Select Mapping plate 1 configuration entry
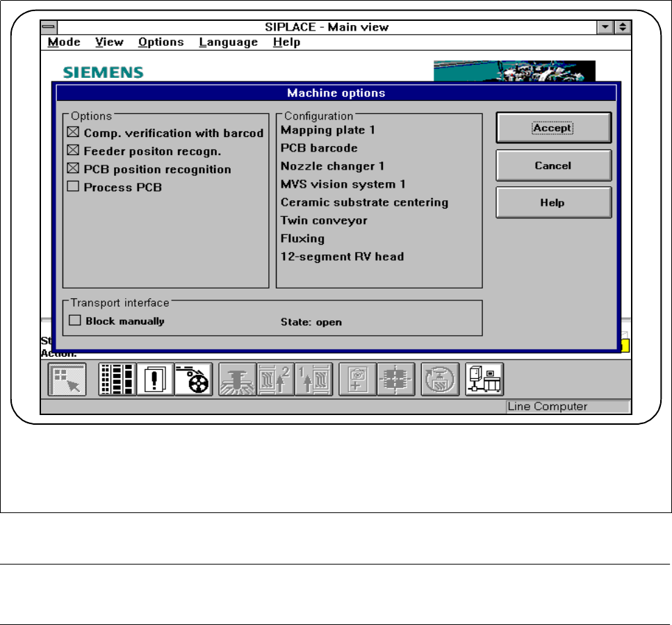 [328, 130]
